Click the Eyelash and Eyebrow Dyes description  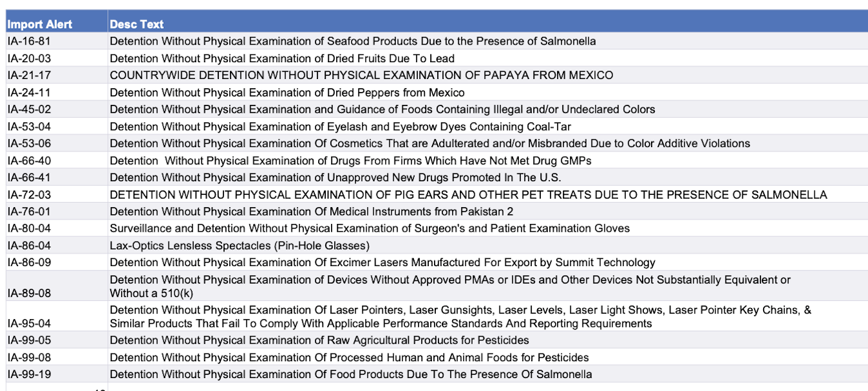point(340,126)
